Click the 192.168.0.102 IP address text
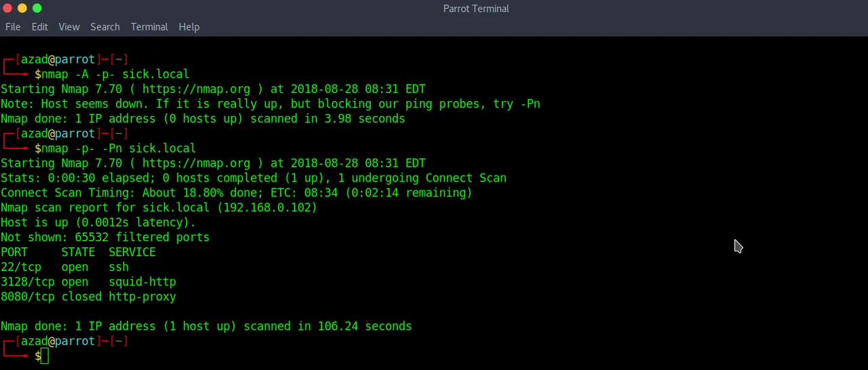 267,207
